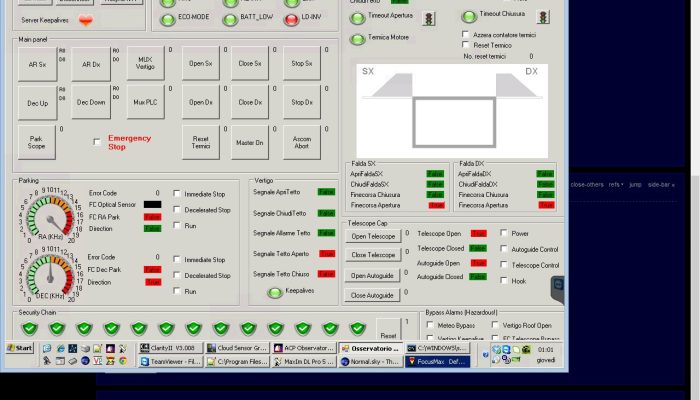This screenshot has height=400, width=700.
Task: Click the Server Keepalives heart icon
Action: [x=85, y=20]
